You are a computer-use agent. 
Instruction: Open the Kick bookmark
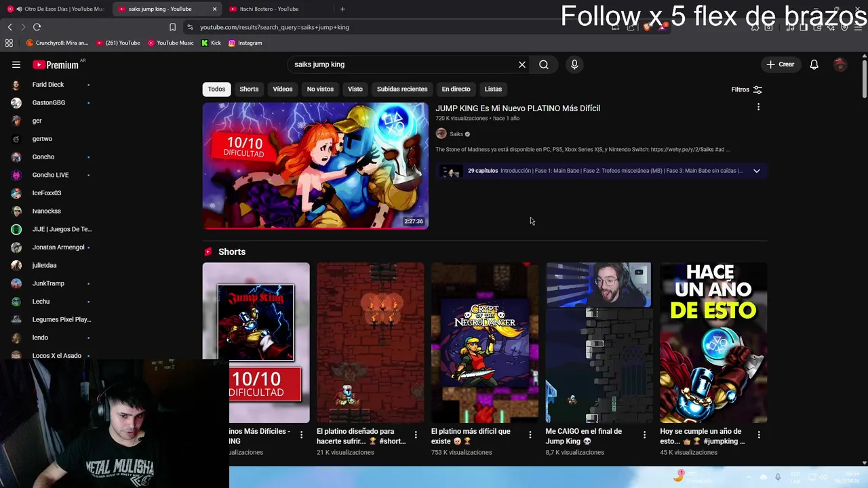tap(211, 43)
